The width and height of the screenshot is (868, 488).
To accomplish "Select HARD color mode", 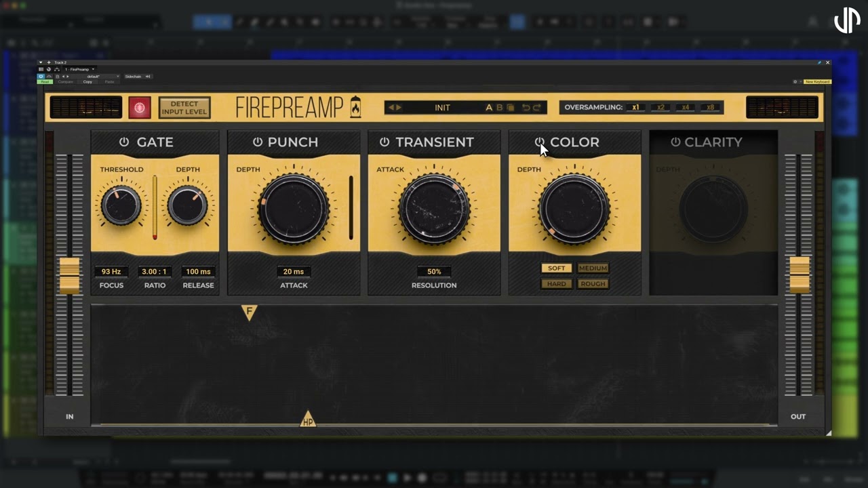I will 556,283.
